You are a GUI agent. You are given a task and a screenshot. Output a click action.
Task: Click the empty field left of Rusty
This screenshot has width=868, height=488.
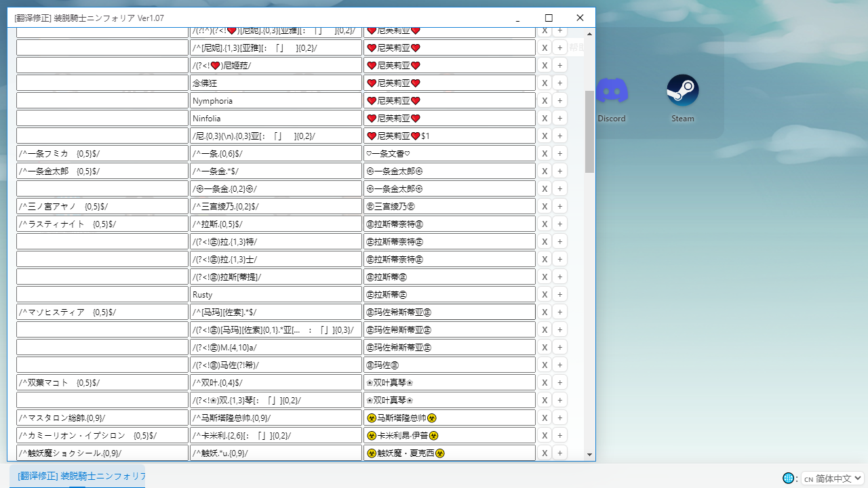point(102,294)
